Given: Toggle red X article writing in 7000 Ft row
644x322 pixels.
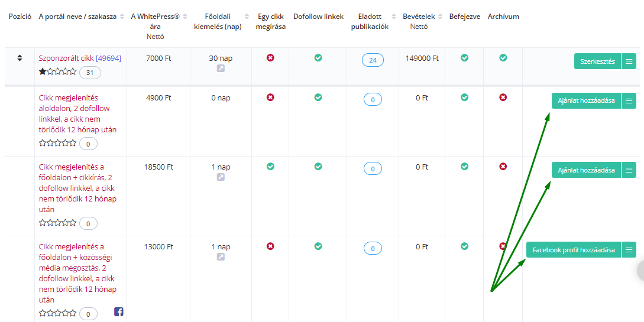Looking at the screenshot, I should pyautogui.click(x=270, y=58).
